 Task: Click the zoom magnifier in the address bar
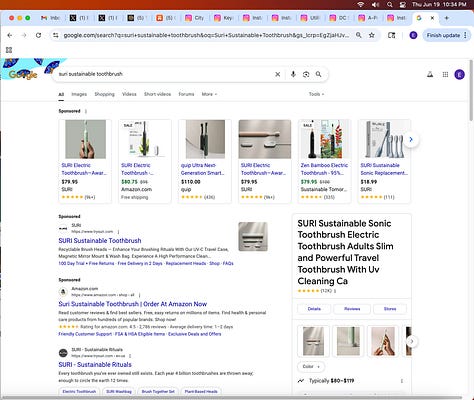[359, 35]
